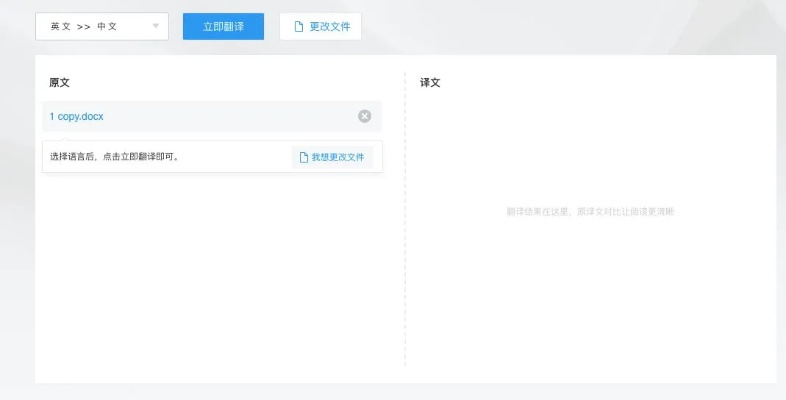Click the translation result placeholder text

590,211
